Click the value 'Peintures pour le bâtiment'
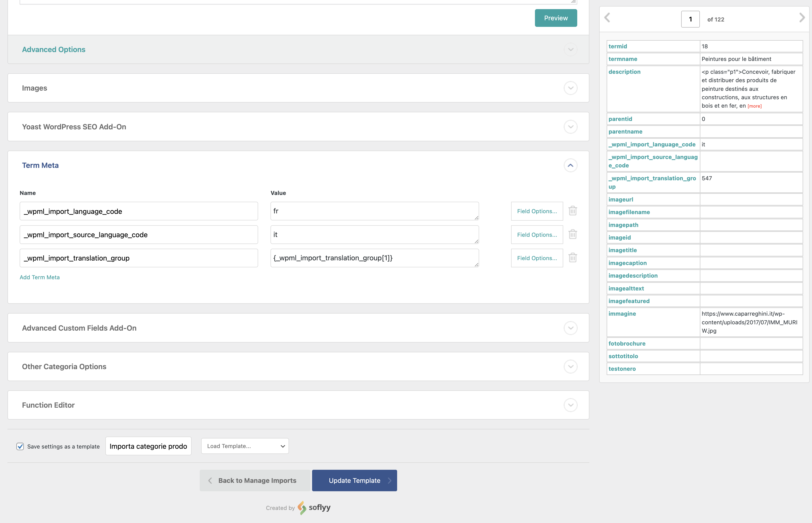Viewport: 812px width, 523px height. pos(736,59)
